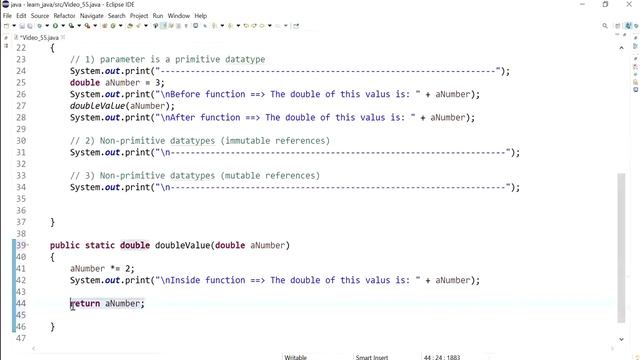This screenshot has height=360, width=640.
Task: Open the Edit menu
Action: click(x=21, y=16)
